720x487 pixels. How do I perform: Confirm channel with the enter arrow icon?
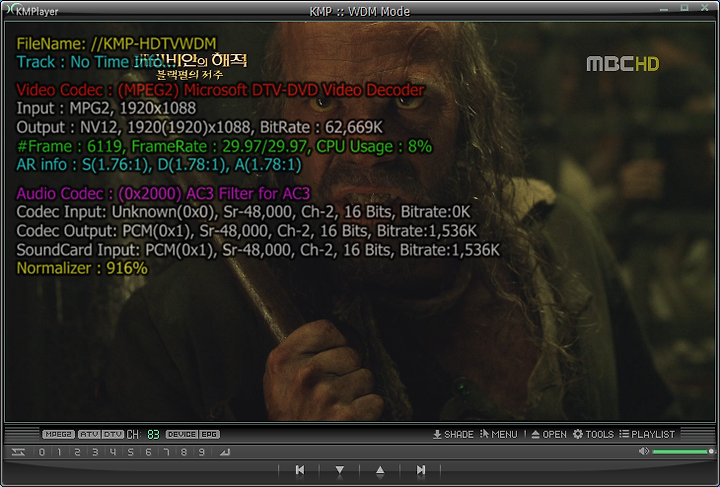coord(225,452)
